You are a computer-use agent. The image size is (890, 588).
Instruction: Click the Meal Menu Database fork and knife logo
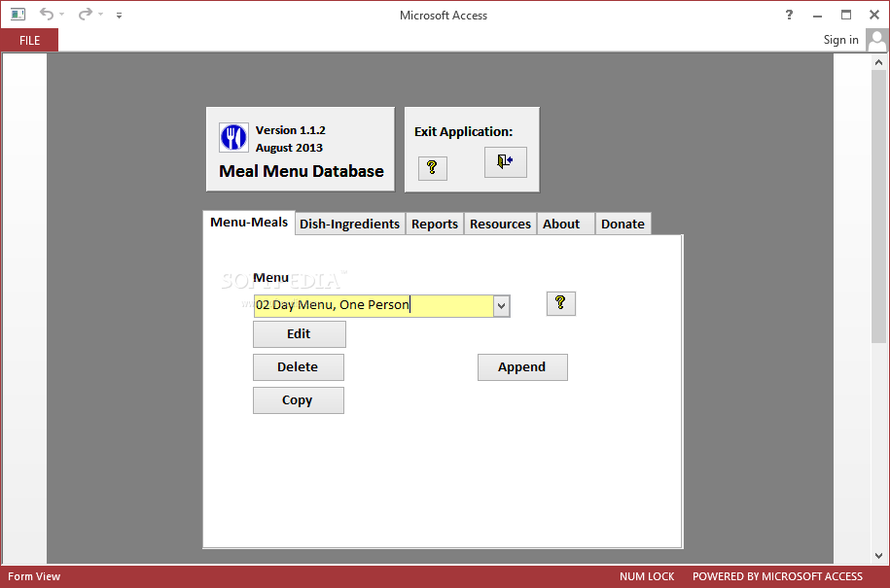[233, 138]
